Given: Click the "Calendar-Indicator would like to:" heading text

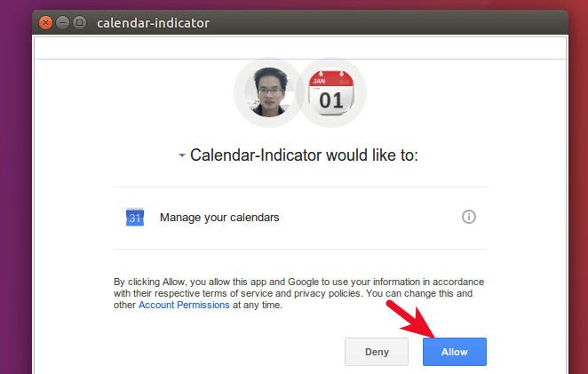Looking at the screenshot, I should [304, 155].
